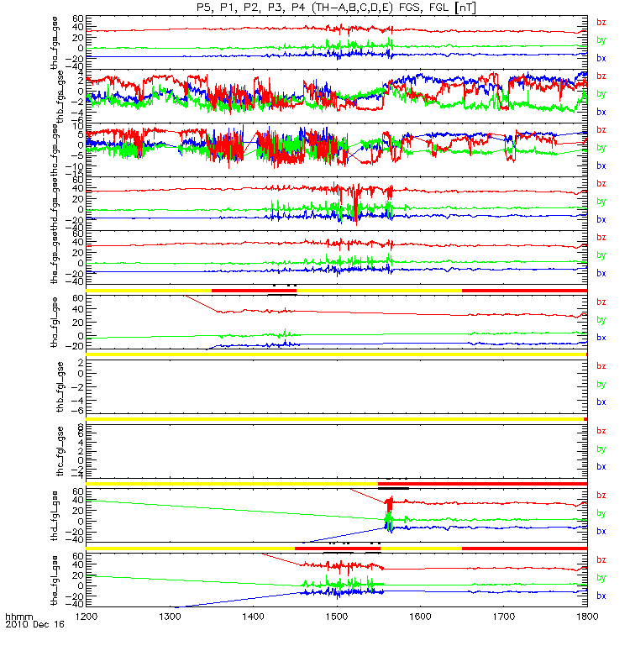Click the bx legend of thc_fgs_gse panel
Viewport: 630px width, 672px height.
(601, 165)
